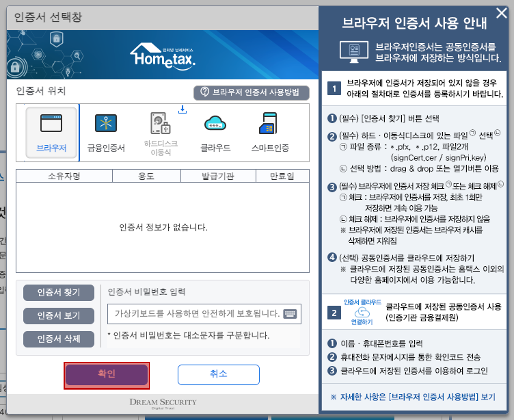Click the 인증서 보기 button
This screenshot has width=514, height=420.
click(58, 316)
